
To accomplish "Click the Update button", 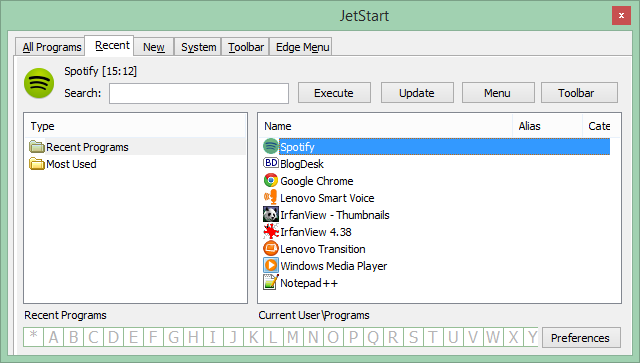I will (x=417, y=93).
